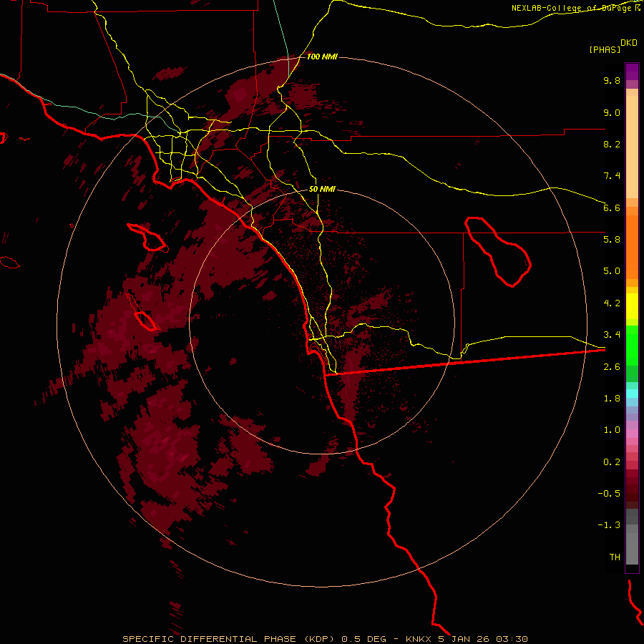644x644 pixels.
Task: Click the 2.6 legend value
Action: point(612,367)
